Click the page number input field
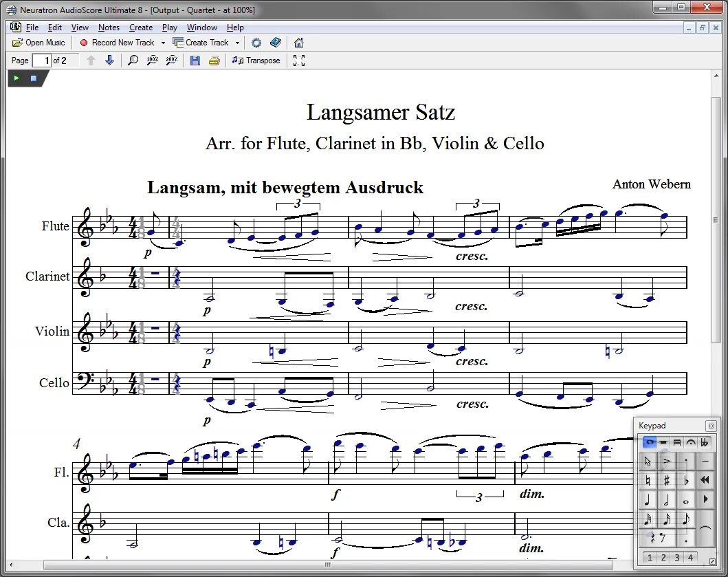Viewport: 728px width, 577px height. pyautogui.click(x=41, y=61)
